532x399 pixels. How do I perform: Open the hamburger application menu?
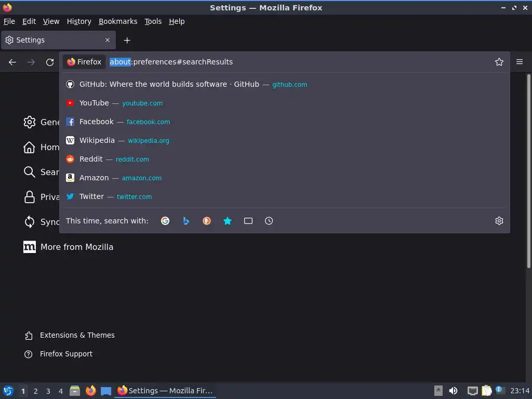click(519, 62)
